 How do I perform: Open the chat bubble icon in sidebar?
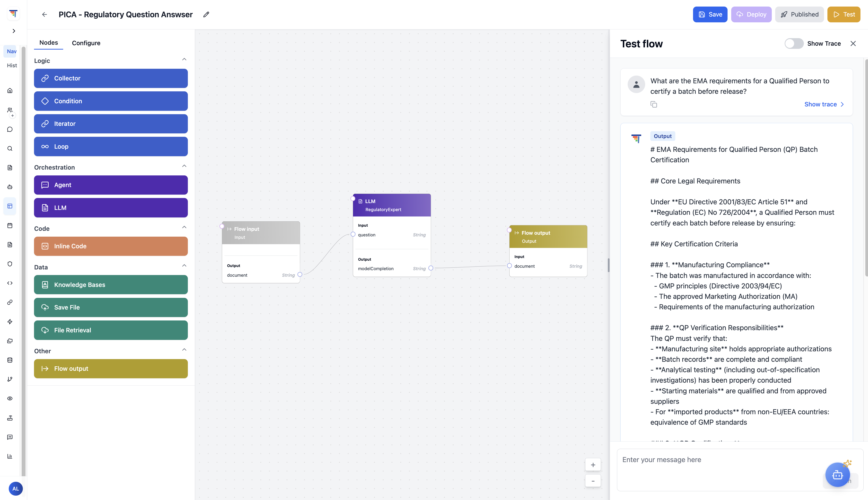coord(10,129)
